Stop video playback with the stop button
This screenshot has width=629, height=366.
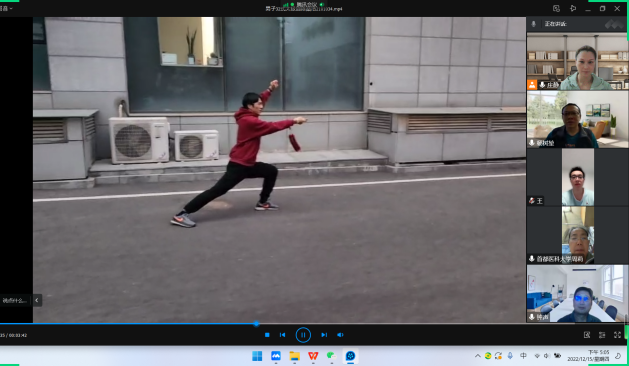pos(267,335)
